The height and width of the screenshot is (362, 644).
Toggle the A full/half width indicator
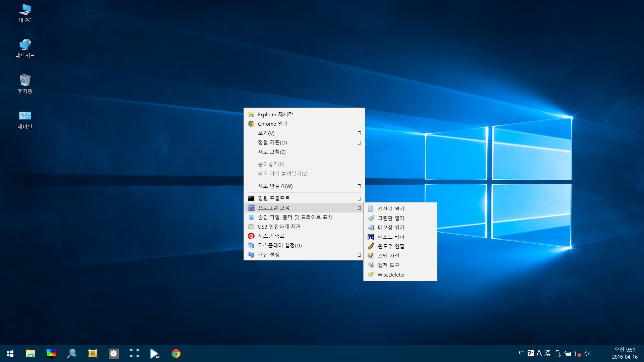(539, 353)
